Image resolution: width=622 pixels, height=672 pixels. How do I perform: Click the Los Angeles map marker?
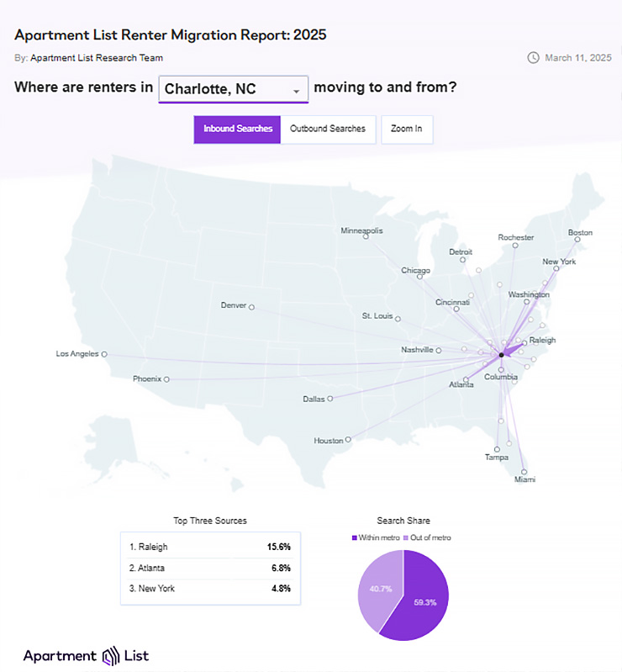pyautogui.click(x=104, y=354)
